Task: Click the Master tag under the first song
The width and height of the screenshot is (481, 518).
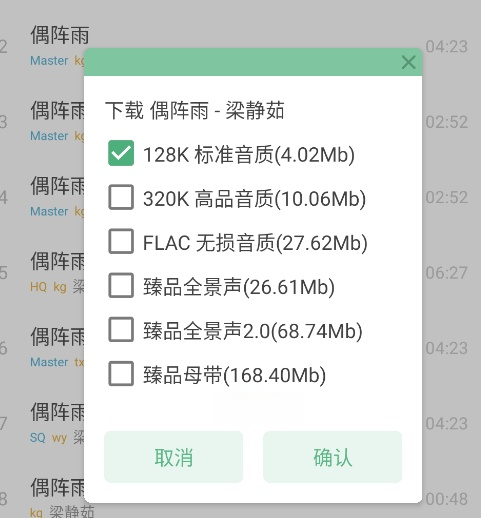Action: tap(49, 61)
